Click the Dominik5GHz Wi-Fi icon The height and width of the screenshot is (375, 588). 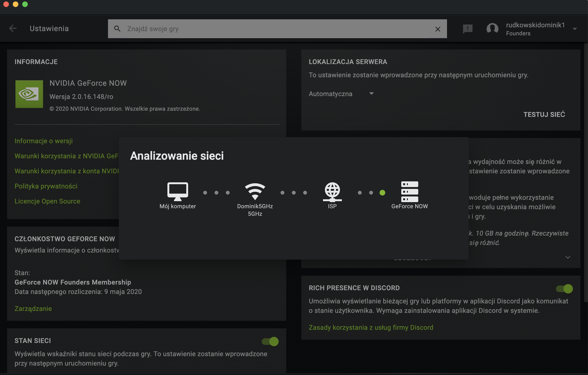tap(255, 191)
